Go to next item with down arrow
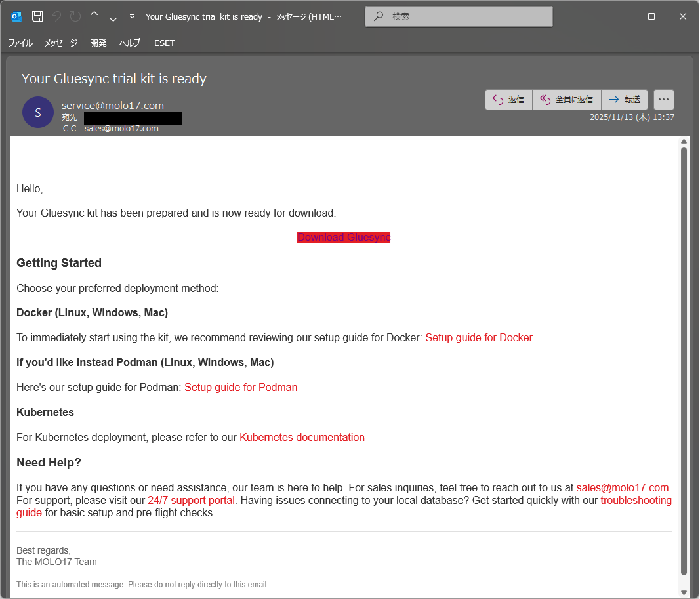700x599 pixels. coord(113,16)
